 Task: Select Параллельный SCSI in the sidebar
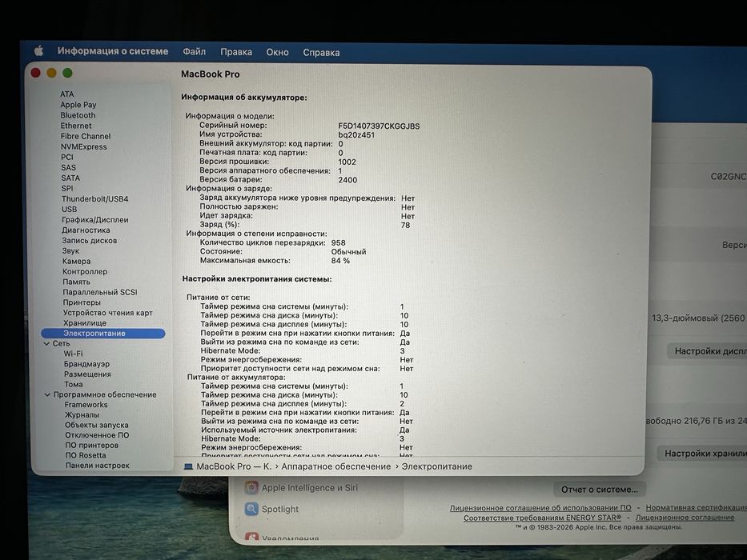100,292
